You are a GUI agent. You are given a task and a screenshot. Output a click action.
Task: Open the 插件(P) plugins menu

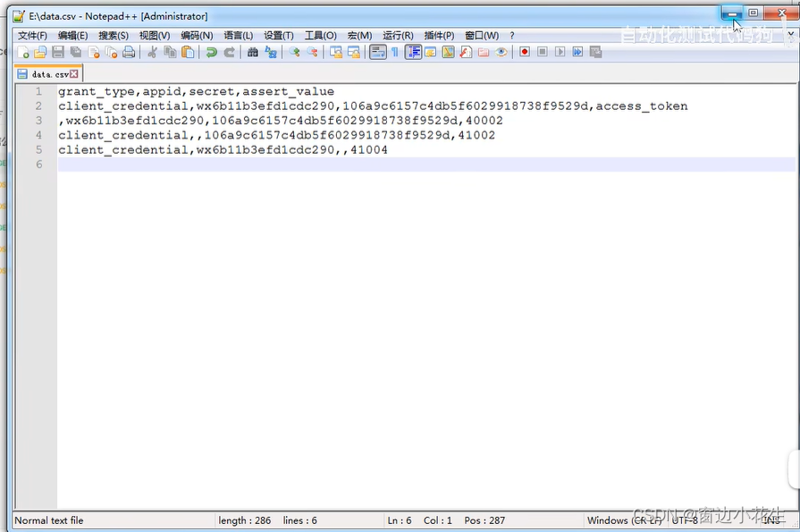438,35
